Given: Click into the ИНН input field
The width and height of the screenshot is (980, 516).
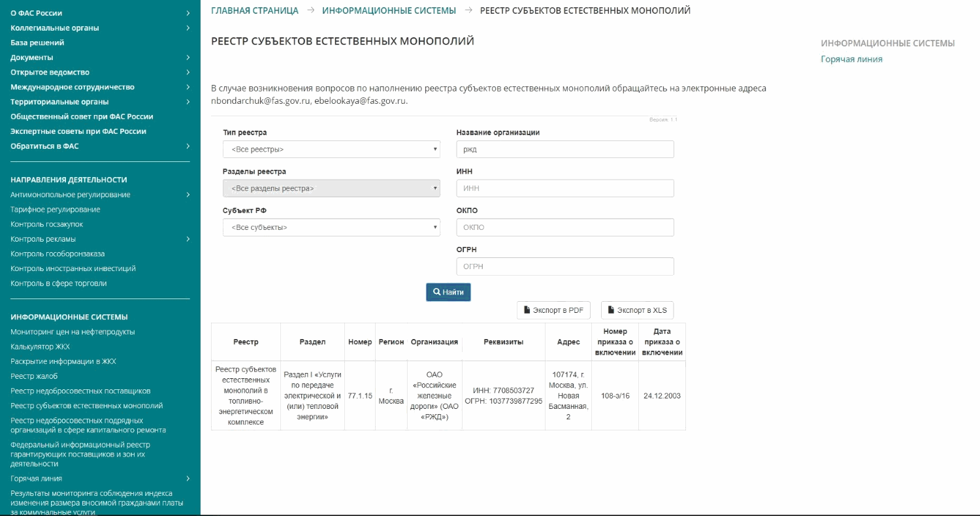Looking at the screenshot, I should pos(564,189).
